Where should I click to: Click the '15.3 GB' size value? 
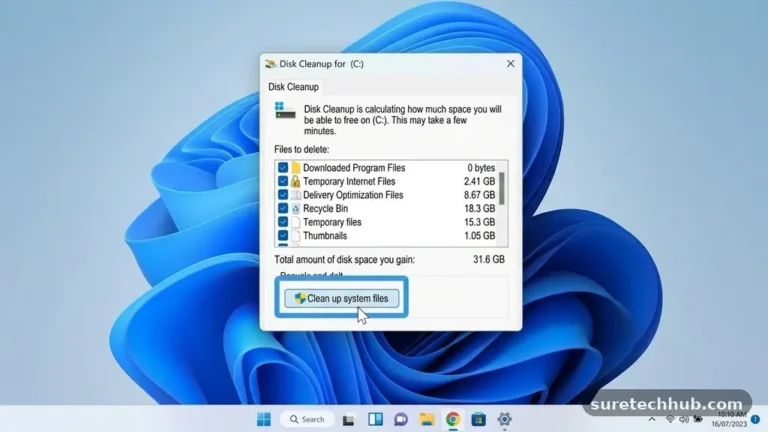coord(480,222)
